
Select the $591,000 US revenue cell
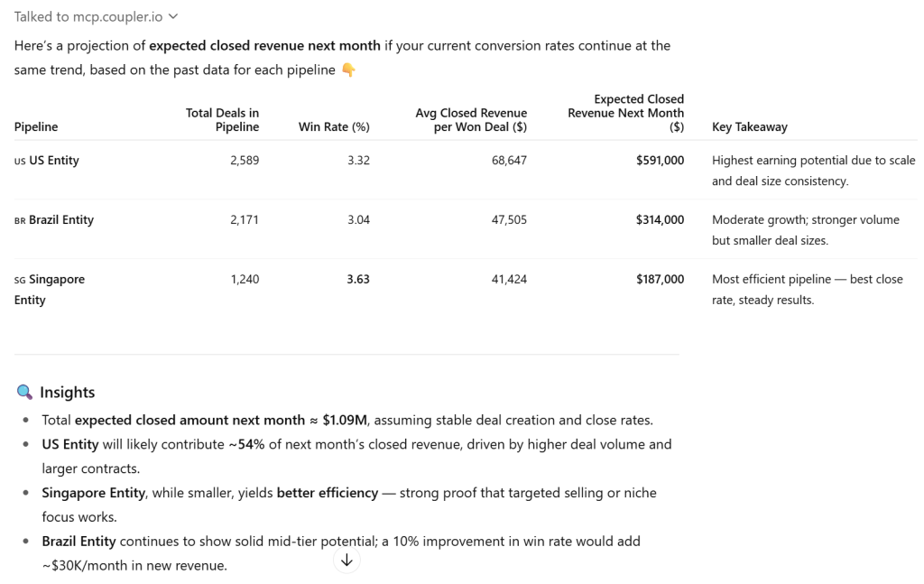click(x=660, y=161)
